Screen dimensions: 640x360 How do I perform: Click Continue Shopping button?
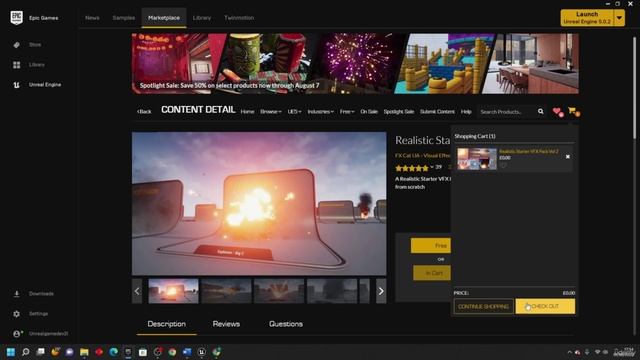(483, 306)
